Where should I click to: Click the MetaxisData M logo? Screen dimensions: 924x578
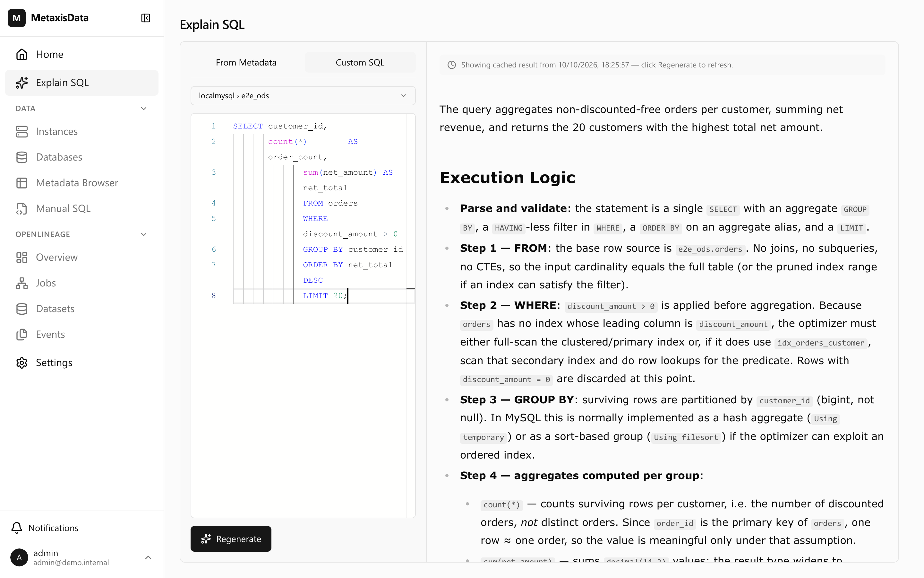point(16,18)
